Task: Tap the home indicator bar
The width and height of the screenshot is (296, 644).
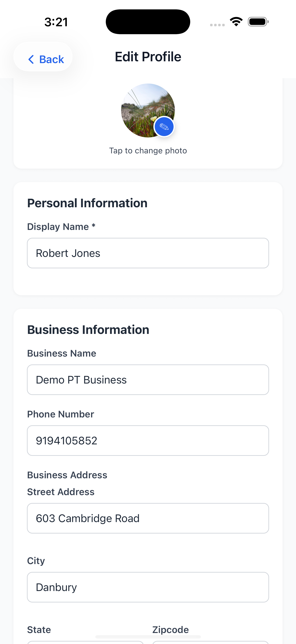Action: [148, 637]
